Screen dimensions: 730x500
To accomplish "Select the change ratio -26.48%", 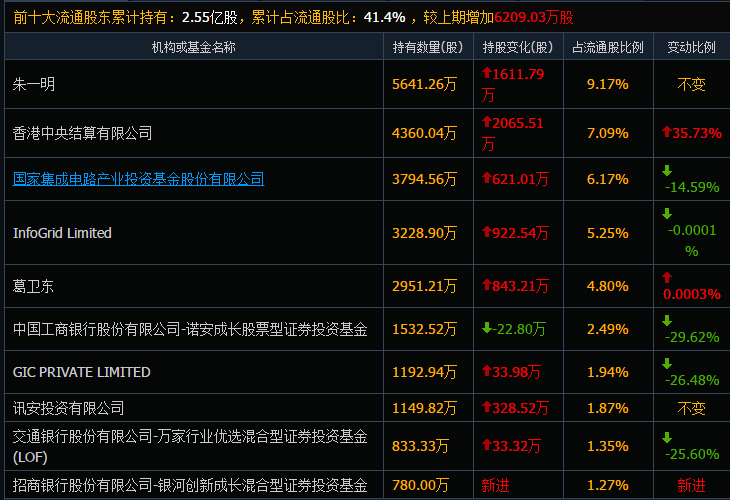I will [691, 372].
